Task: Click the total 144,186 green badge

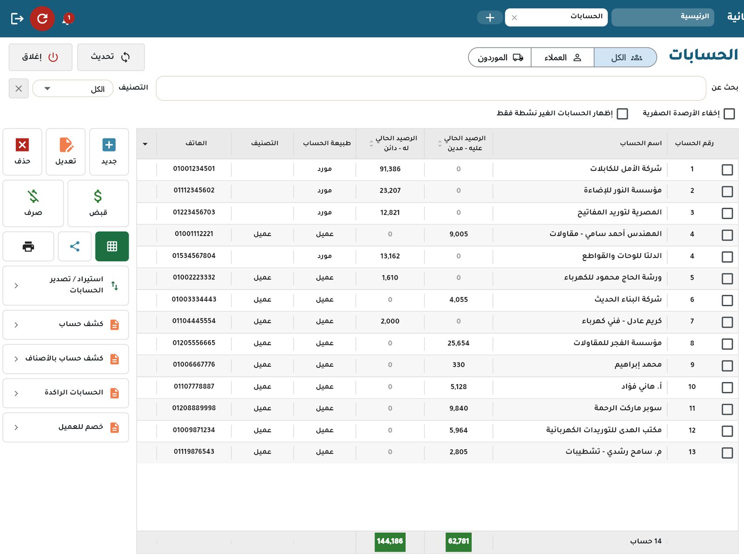Action: pos(390,542)
